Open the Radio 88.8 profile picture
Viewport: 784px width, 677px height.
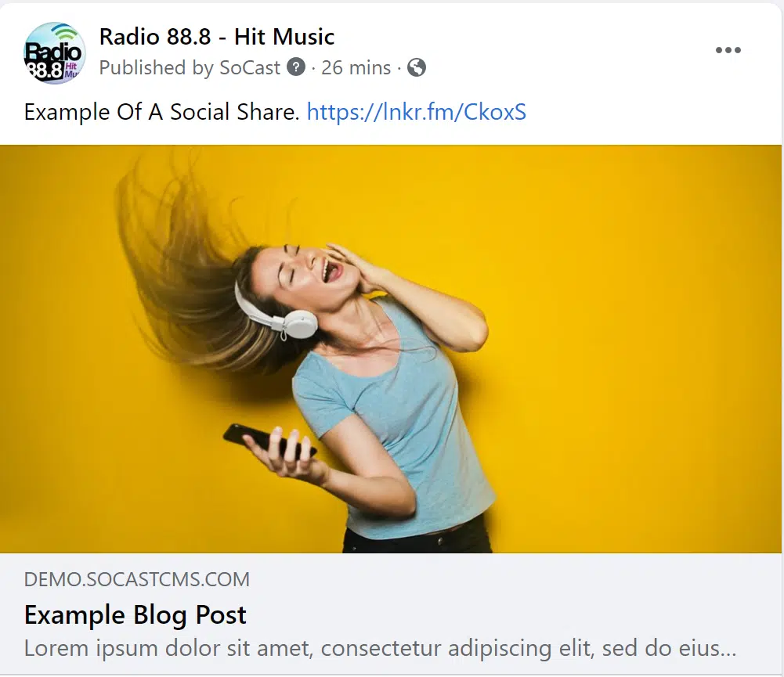55,53
